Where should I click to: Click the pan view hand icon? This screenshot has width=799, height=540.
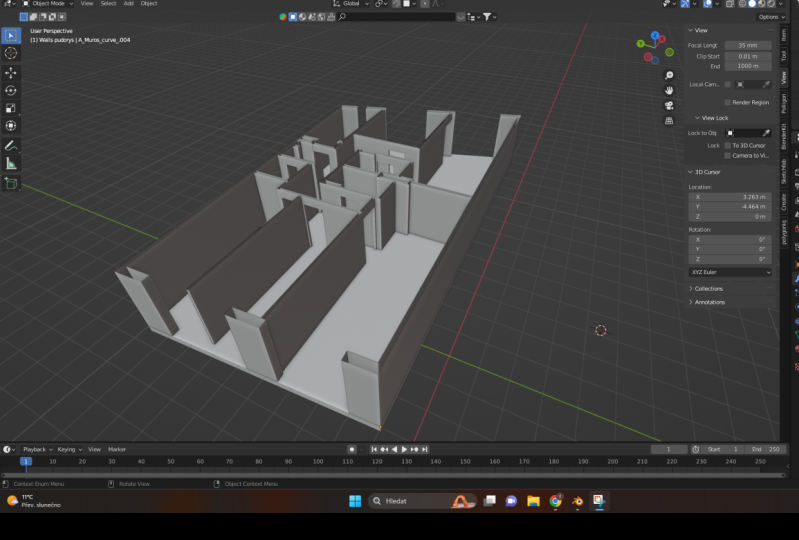(669, 90)
